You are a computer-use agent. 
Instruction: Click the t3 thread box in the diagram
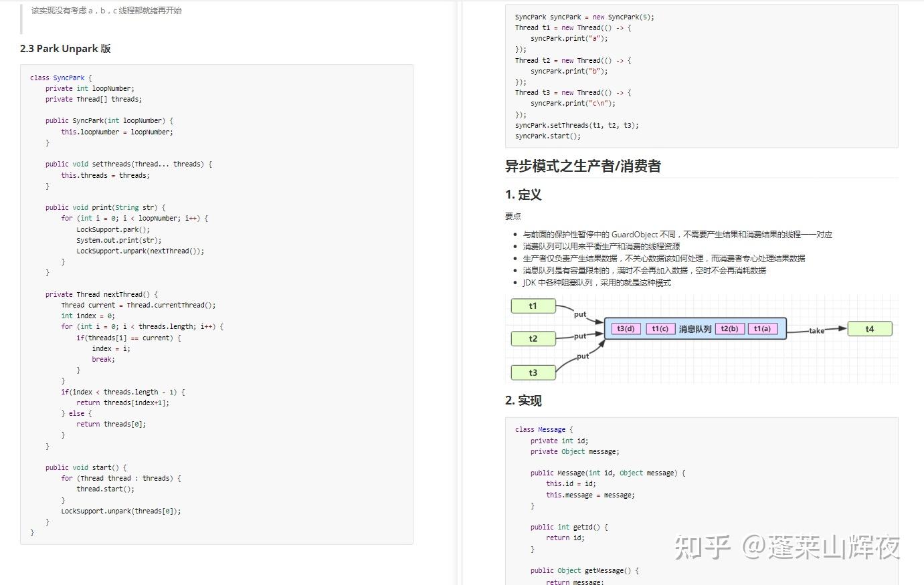pos(533,372)
